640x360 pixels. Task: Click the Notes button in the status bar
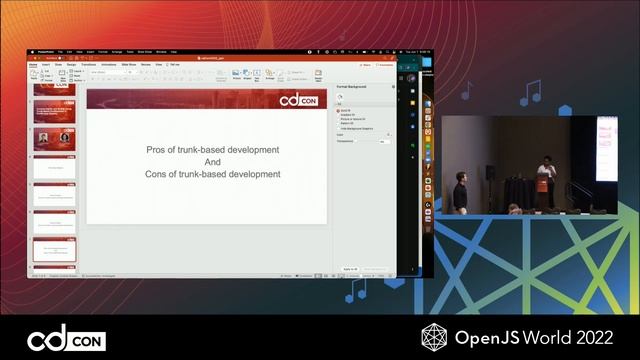(x=287, y=276)
